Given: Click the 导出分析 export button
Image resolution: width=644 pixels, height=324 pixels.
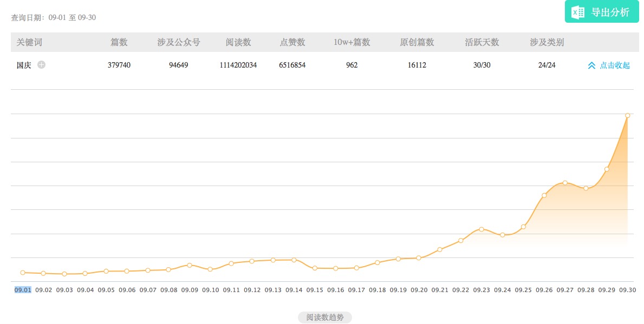Looking at the screenshot, I should pos(601,12).
